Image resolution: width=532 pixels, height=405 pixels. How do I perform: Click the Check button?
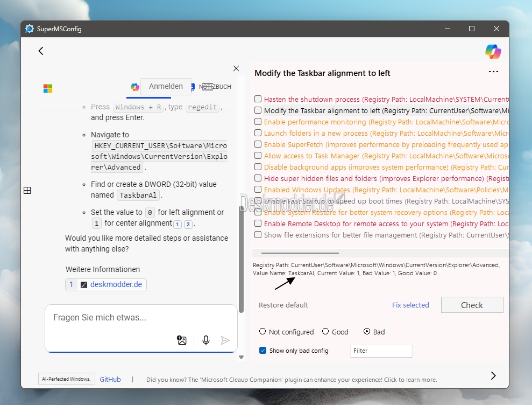coord(472,305)
